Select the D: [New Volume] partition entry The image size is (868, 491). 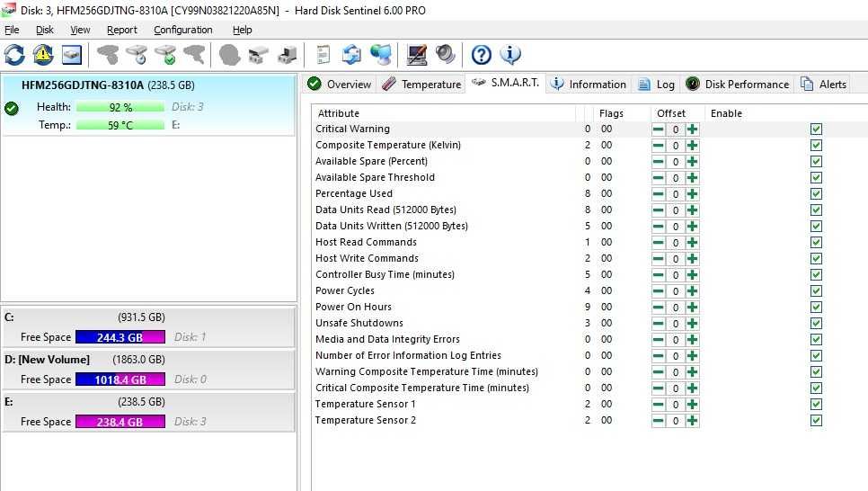(149, 370)
